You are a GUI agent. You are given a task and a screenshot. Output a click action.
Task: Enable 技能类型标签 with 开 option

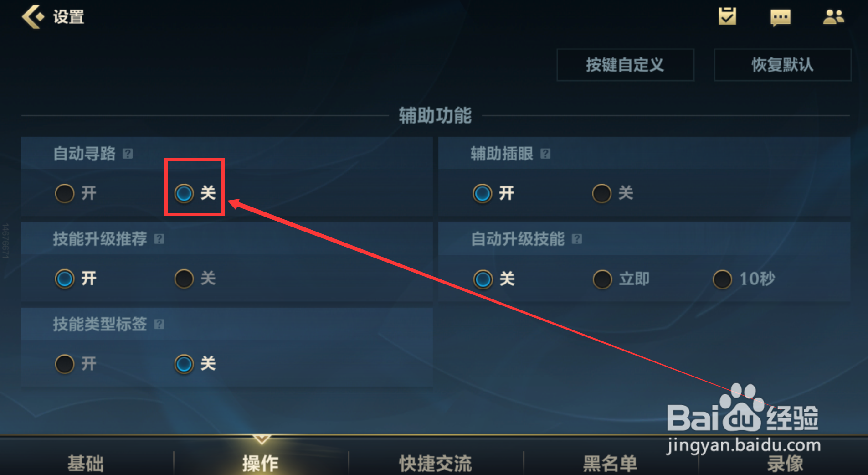76,364
